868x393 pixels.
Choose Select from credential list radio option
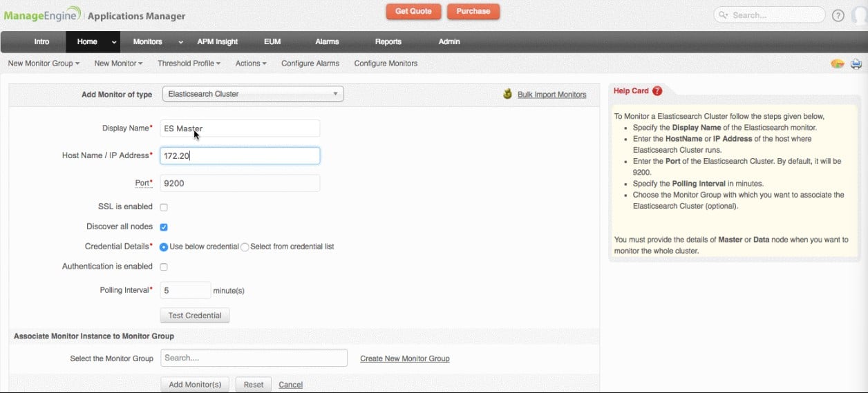tap(245, 247)
